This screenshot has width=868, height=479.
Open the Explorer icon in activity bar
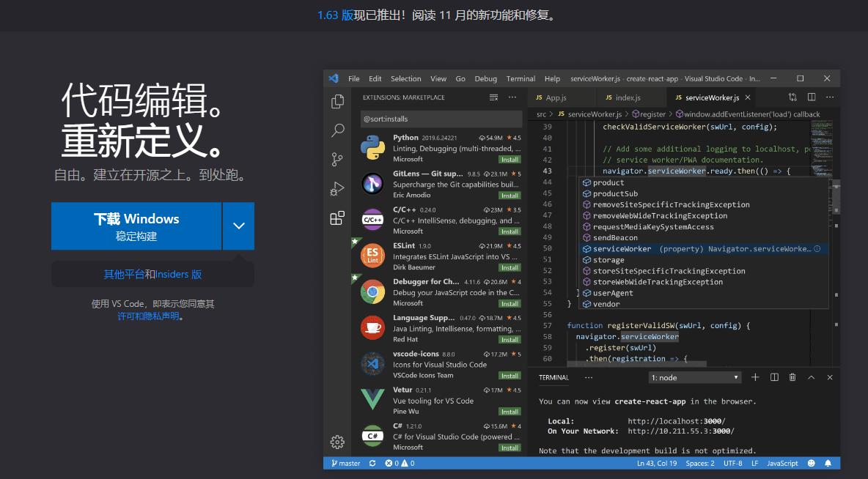pyautogui.click(x=337, y=102)
